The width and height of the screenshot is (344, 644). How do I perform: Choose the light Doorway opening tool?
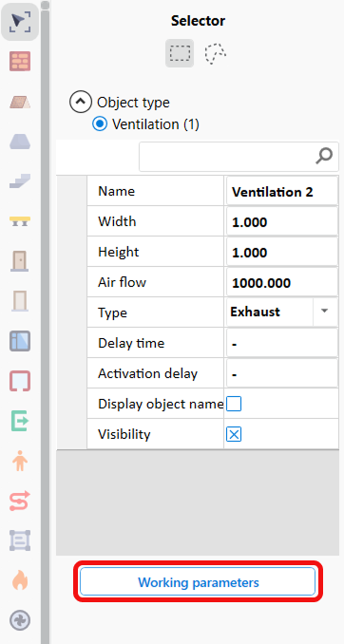[20, 301]
